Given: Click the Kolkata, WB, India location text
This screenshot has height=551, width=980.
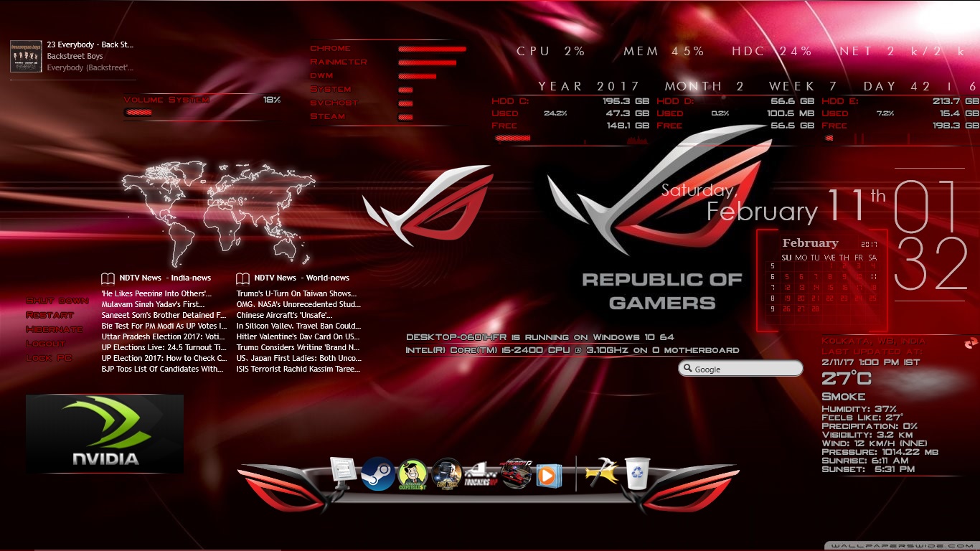Looking at the screenshot, I should pos(874,341).
